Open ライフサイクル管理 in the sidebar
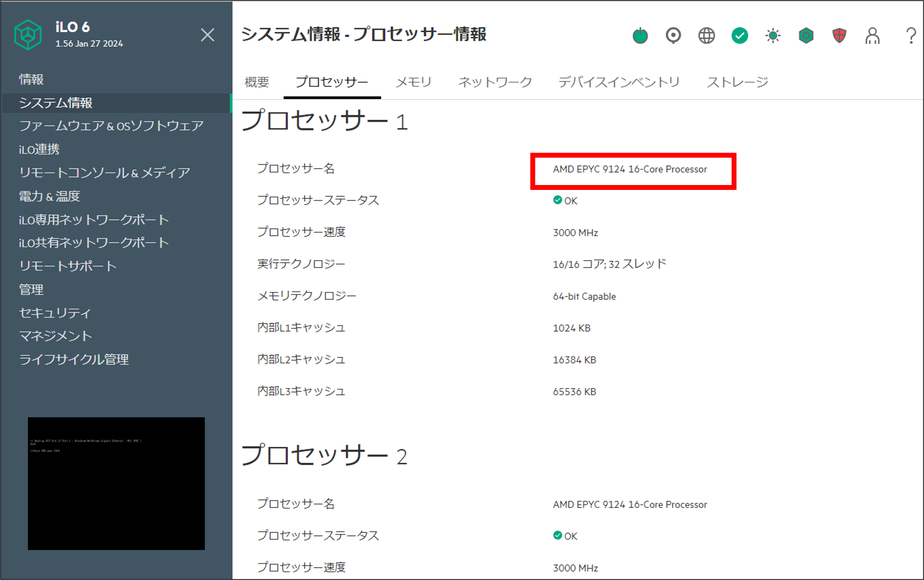This screenshot has height=580, width=924. (x=74, y=359)
